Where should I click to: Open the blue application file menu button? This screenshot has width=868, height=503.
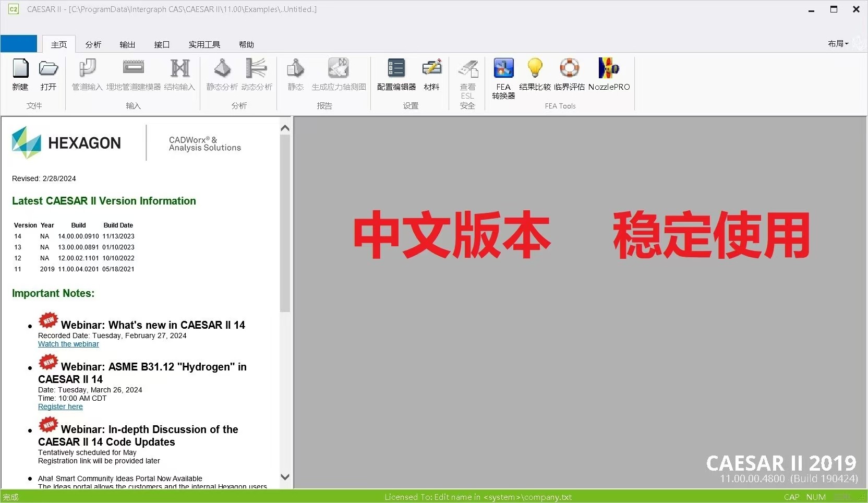click(x=19, y=44)
